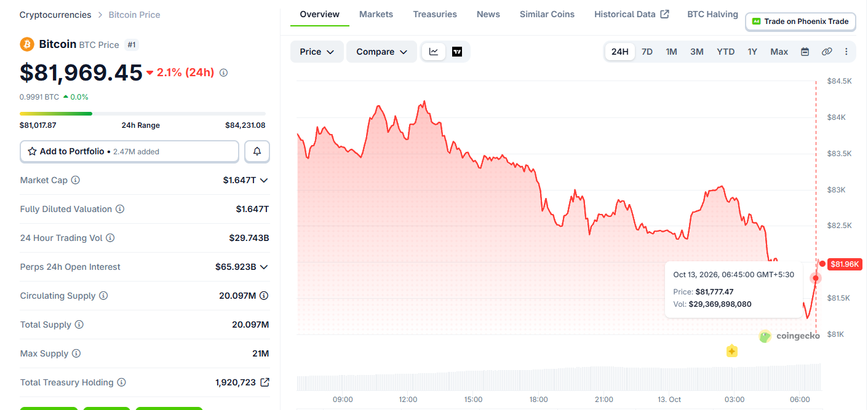868x410 pixels.
Task: Go to Cryptocurrencies breadcrumb link
Action: (x=55, y=15)
